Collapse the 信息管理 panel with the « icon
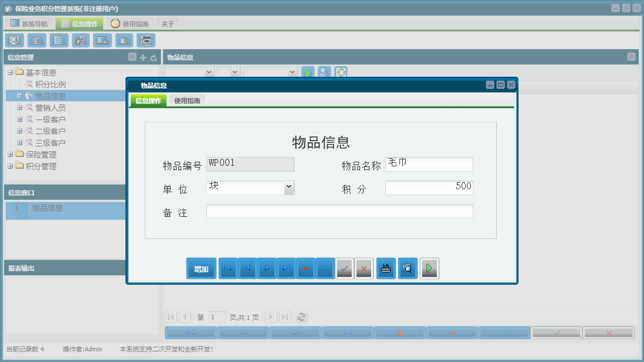 (x=132, y=57)
